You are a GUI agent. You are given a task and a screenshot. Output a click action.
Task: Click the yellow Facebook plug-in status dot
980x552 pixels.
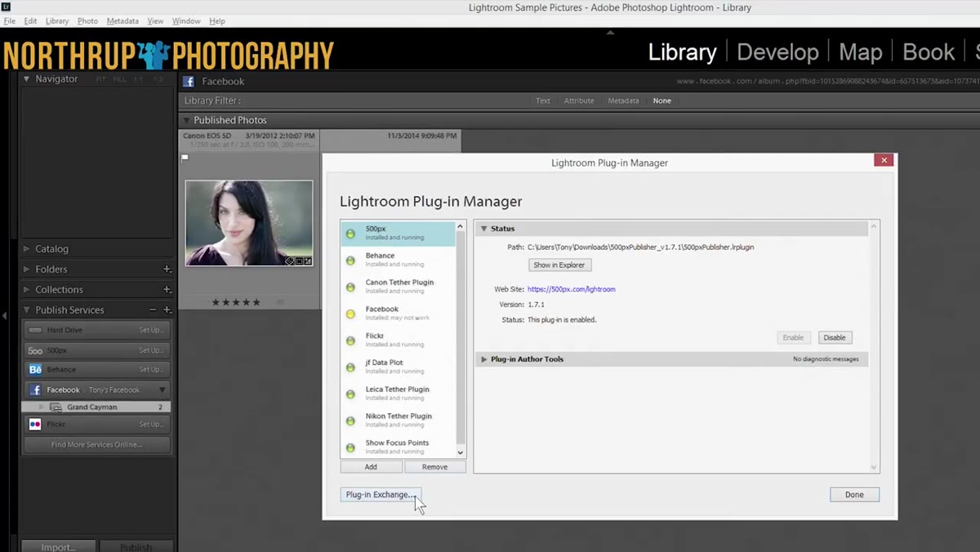pyautogui.click(x=350, y=314)
